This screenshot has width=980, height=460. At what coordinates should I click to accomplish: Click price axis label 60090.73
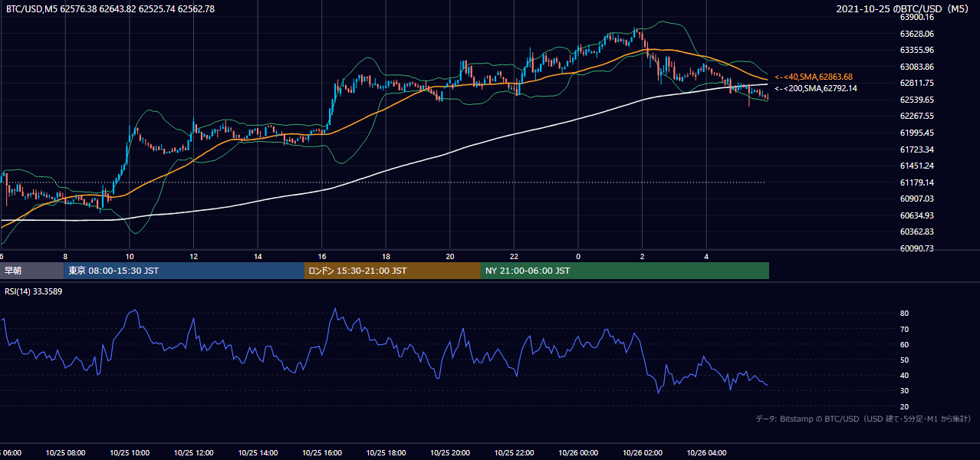(x=917, y=248)
